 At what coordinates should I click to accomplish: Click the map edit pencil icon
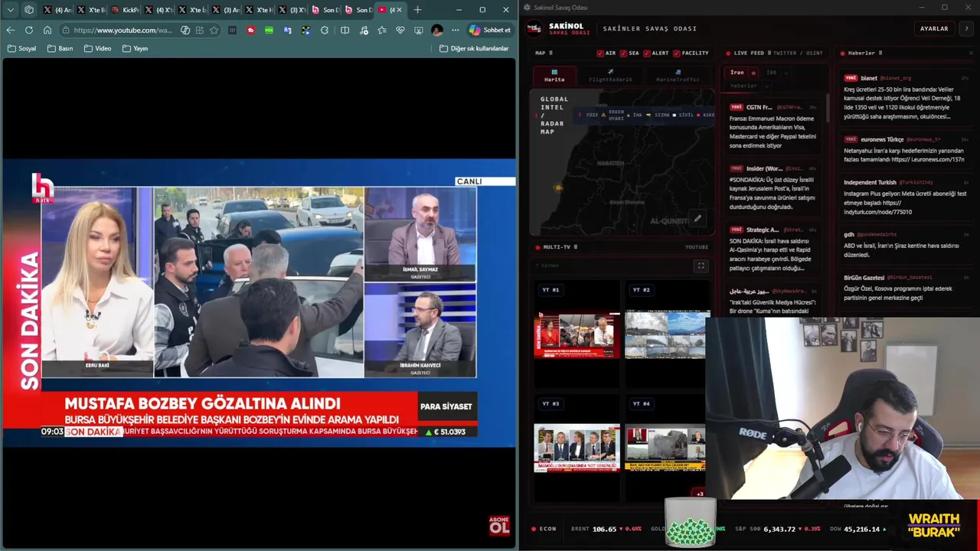[x=697, y=218]
